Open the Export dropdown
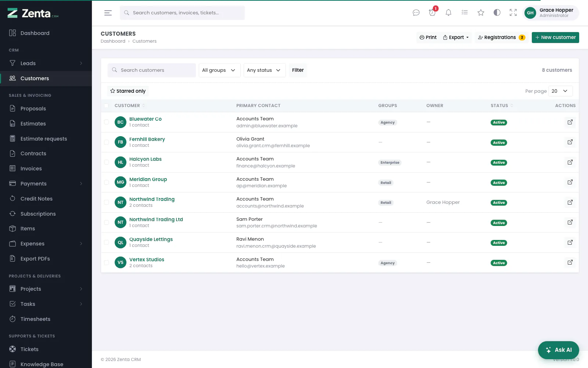 [456, 38]
